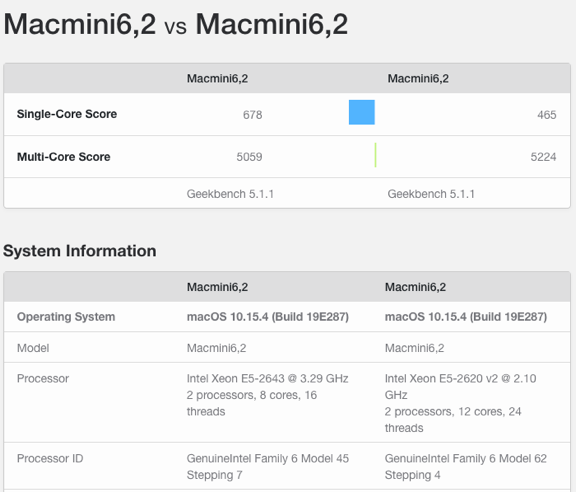This screenshot has width=576, height=492.
Task: Select 'Intel Xeon E5-2620 v2 @ 2.10 GHz' text
Action: pos(461,387)
